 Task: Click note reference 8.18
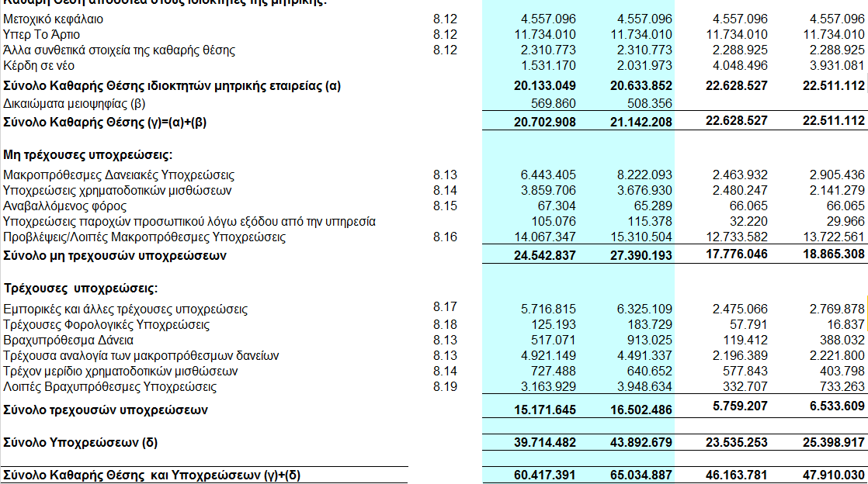pos(445,325)
